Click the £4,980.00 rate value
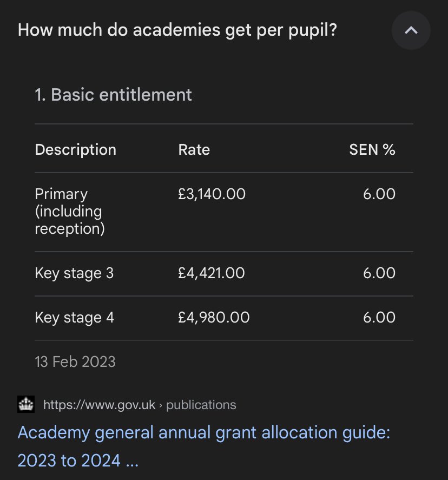The image size is (448, 480). click(x=214, y=318)
